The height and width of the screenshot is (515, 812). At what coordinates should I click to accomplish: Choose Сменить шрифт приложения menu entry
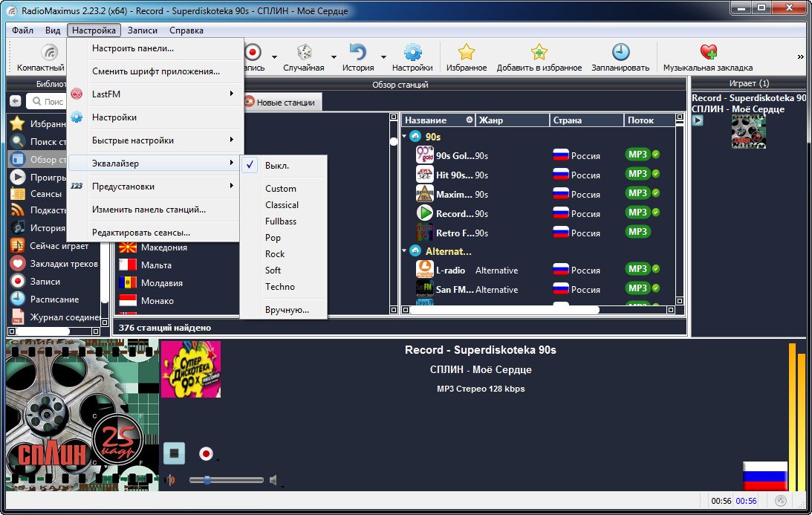(x=155, y=71)
